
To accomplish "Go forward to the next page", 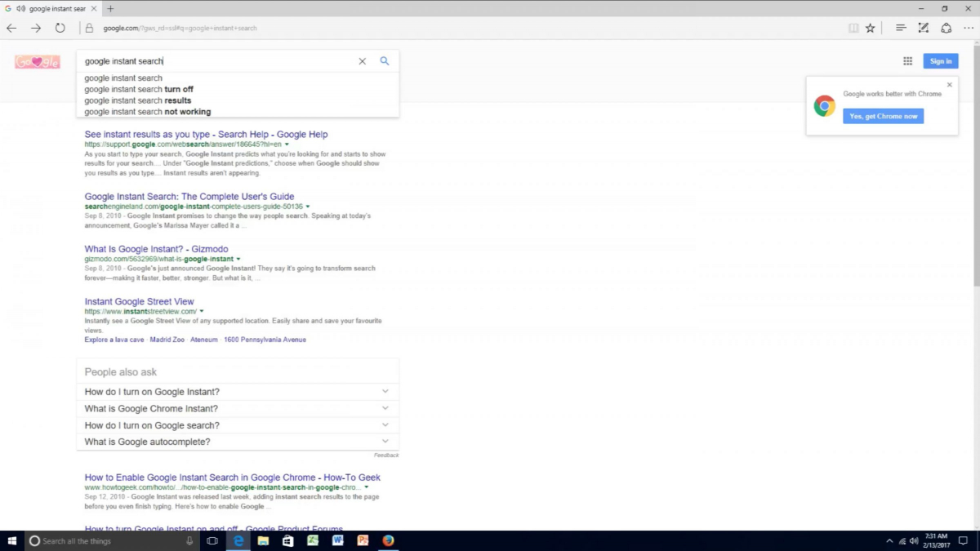I will [x=36, y=28].
